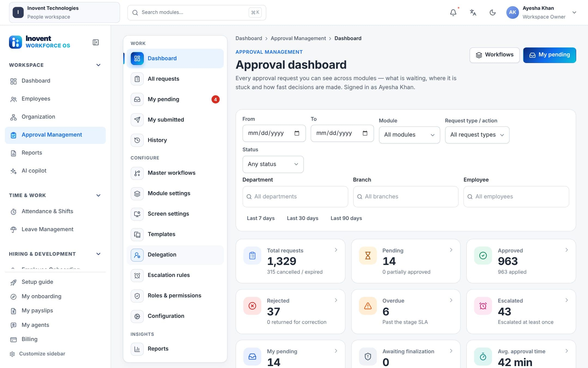Click Approval Management breadcrumb link
This screenshot has height=368, width=588.
[x=298, y=38]
